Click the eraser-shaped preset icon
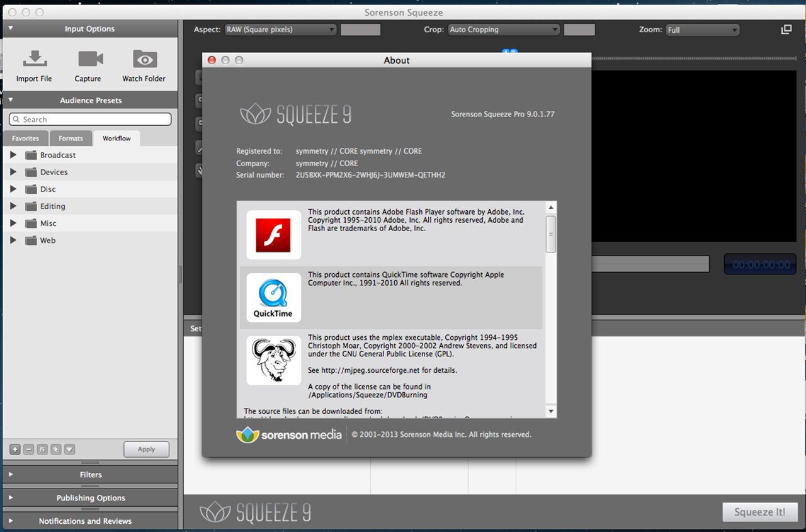 (56, 450)
